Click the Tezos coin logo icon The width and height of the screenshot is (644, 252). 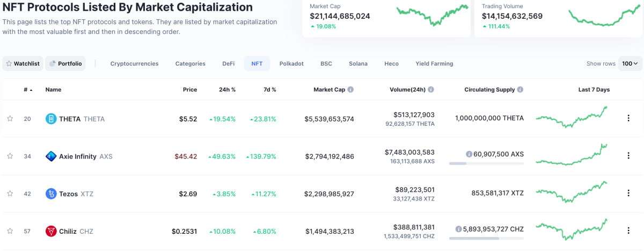click(x=51, y=194)
